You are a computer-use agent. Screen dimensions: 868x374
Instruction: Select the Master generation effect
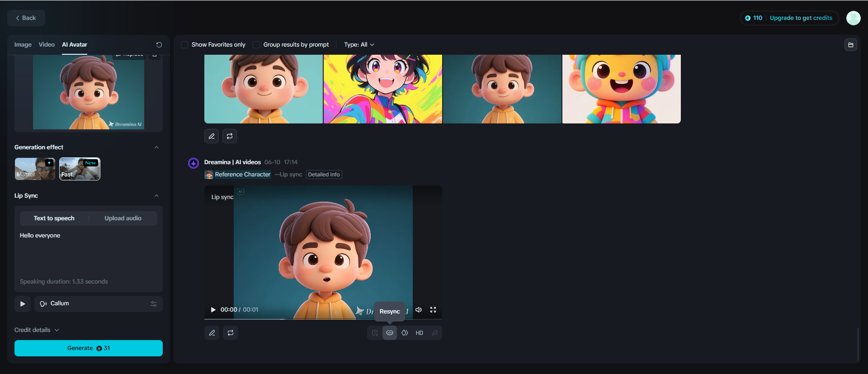(x=35, y=169)
